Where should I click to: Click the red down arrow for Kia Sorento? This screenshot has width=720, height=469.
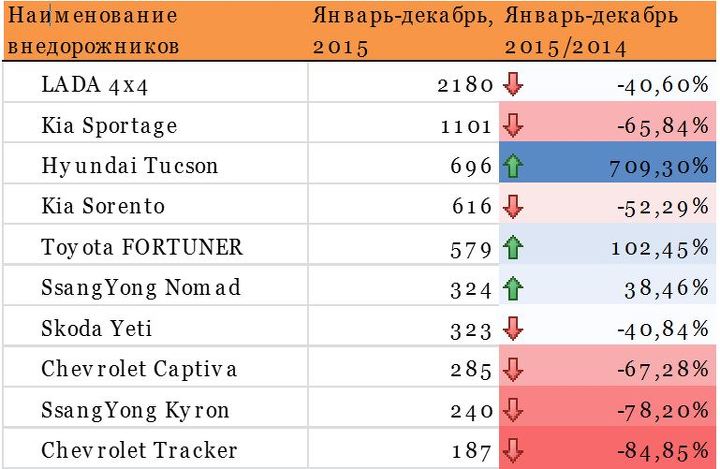(514, 207)
